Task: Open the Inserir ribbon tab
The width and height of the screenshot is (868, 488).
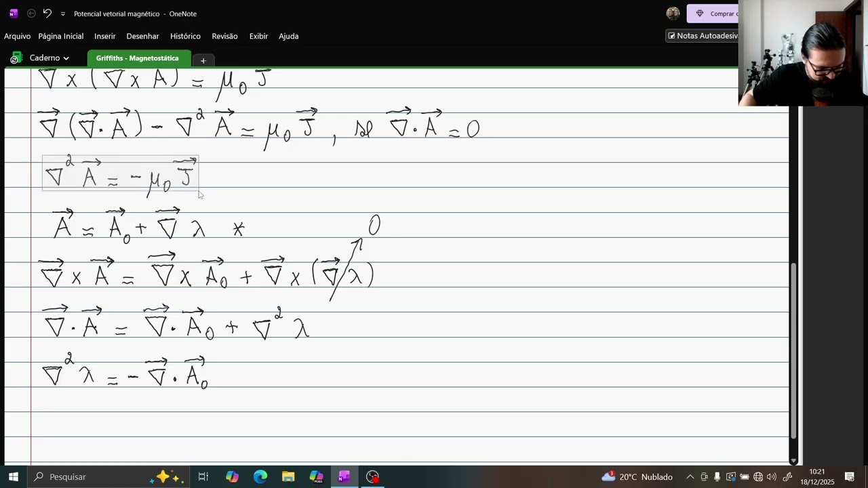Action: coord(105,36)
